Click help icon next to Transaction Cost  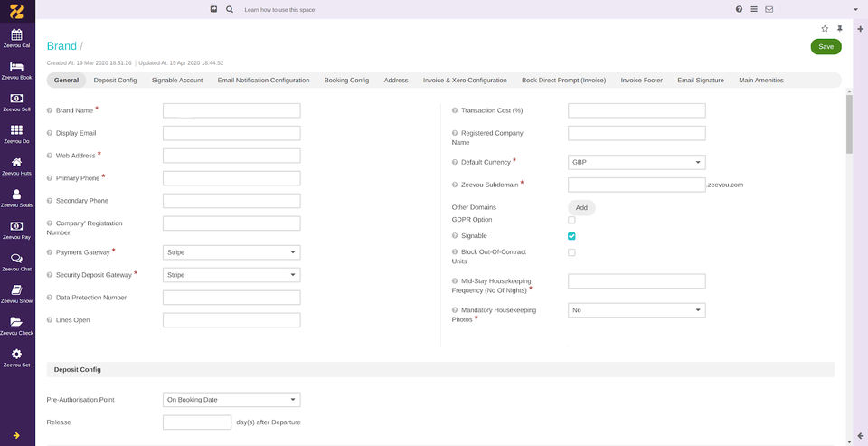[455, 110]
